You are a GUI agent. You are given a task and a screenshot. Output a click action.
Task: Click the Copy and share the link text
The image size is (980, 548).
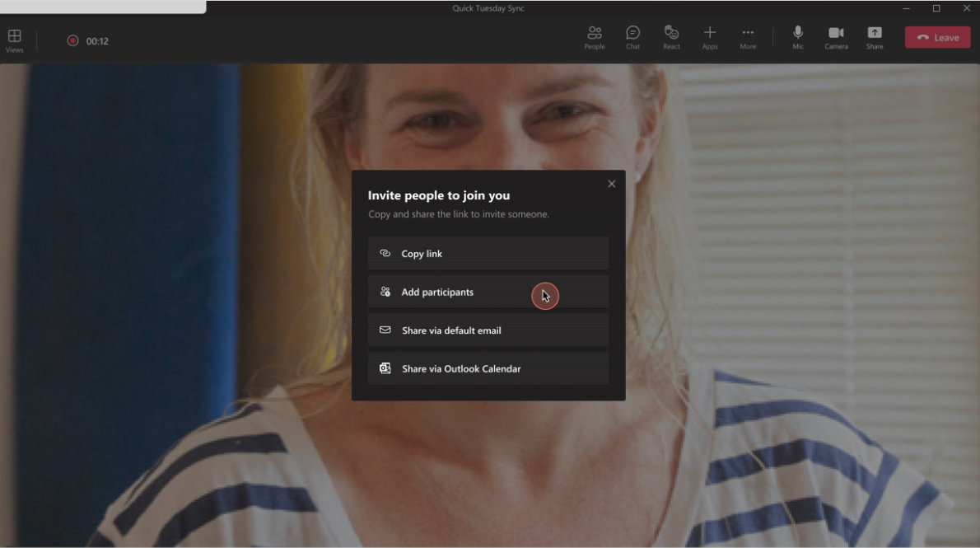pos(458,214)
